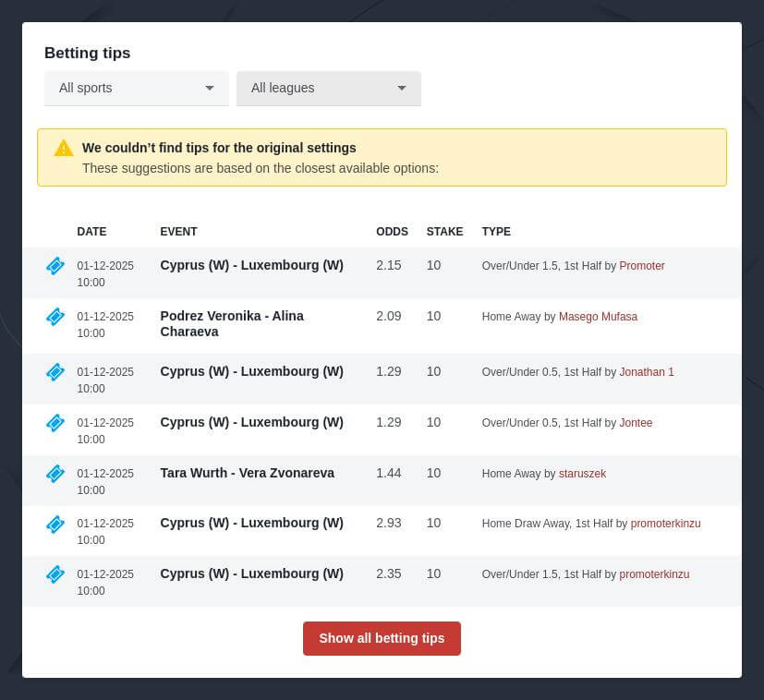Click the warning triangle icon in the yellow banner

[64, 148]
